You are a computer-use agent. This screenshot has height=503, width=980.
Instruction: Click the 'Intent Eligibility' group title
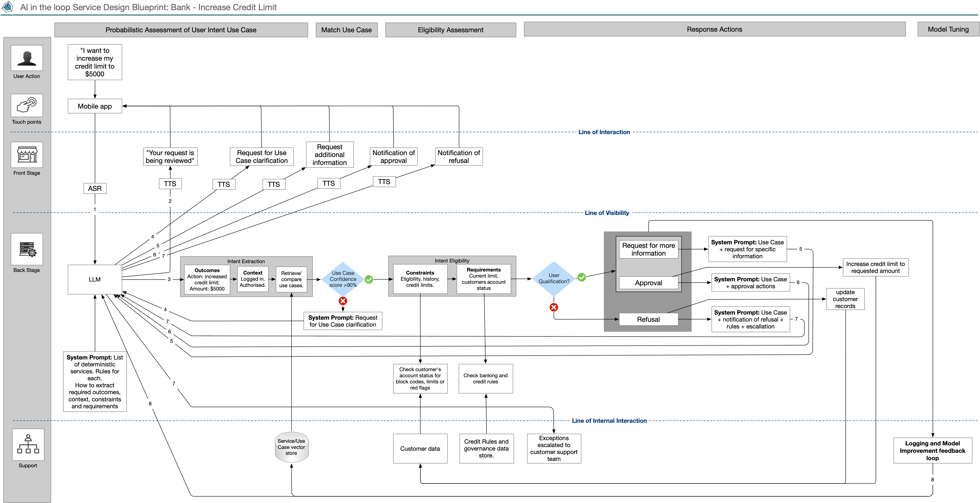452,261
